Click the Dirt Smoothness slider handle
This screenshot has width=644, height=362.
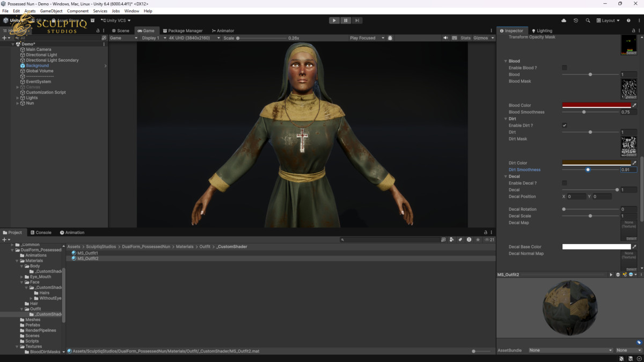click(588, 169)
